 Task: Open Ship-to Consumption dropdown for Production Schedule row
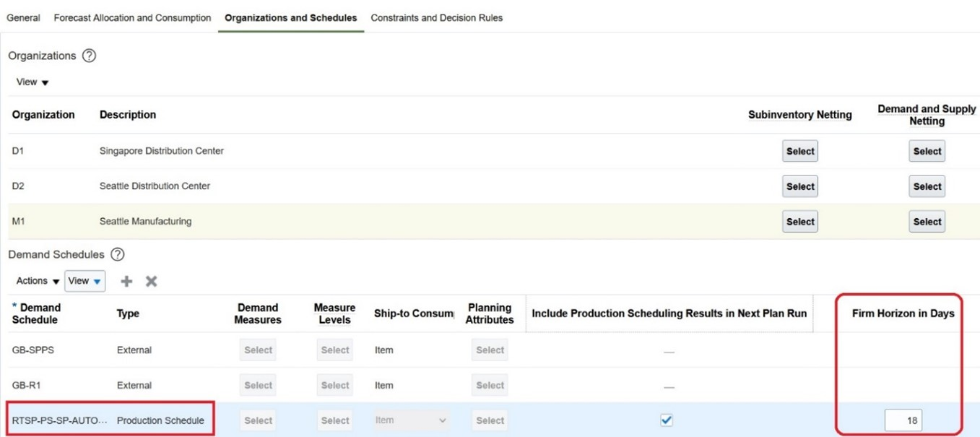click(x=412, y=420)
